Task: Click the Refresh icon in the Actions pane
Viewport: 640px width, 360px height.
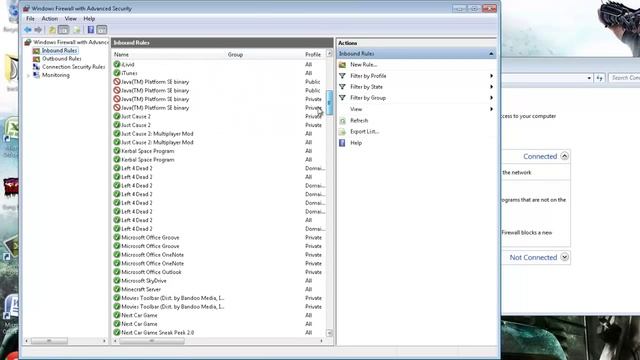Action: point(342,120)
